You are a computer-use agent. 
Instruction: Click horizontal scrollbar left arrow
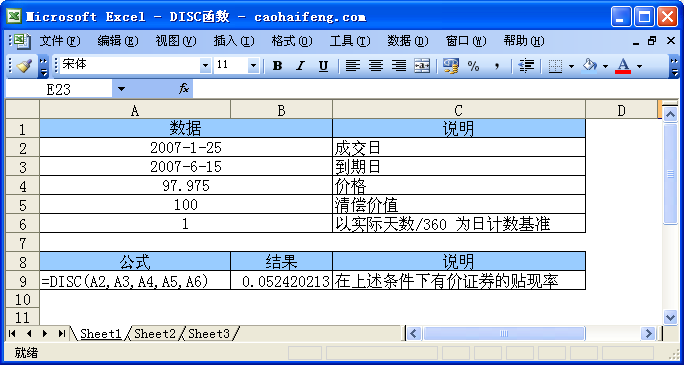(414, 334)
